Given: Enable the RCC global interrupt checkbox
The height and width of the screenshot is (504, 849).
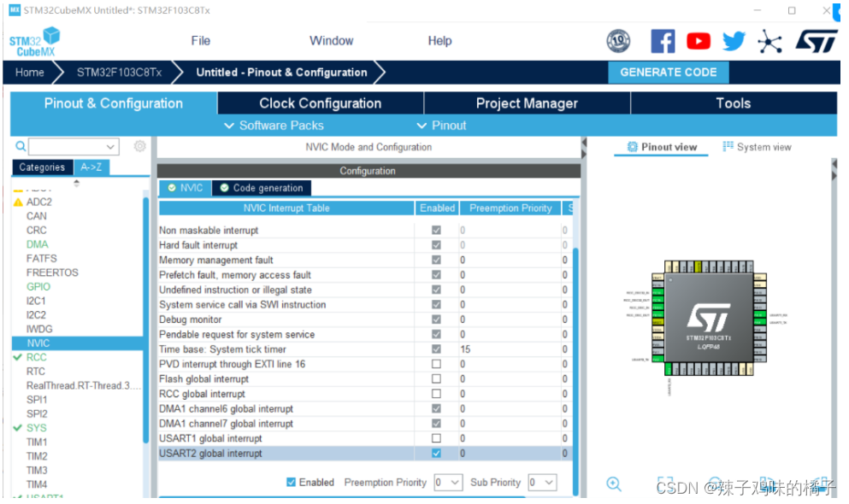Looking at the screenshot, I should (x=436, y=394).
